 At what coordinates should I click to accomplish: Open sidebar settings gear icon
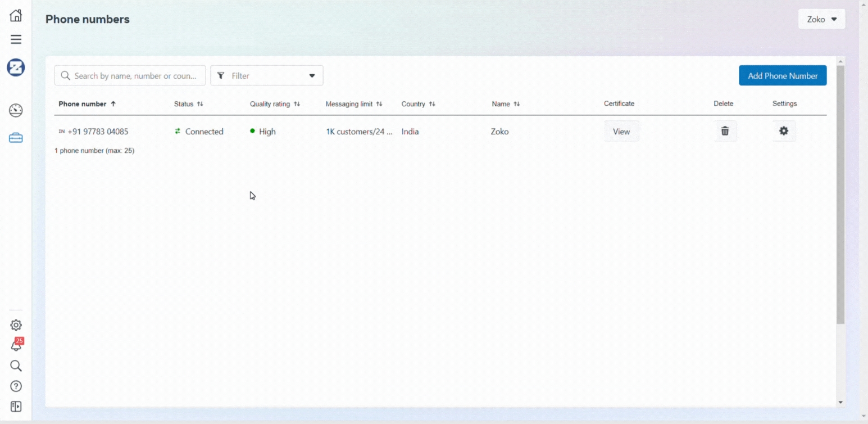tap(16, 325)
